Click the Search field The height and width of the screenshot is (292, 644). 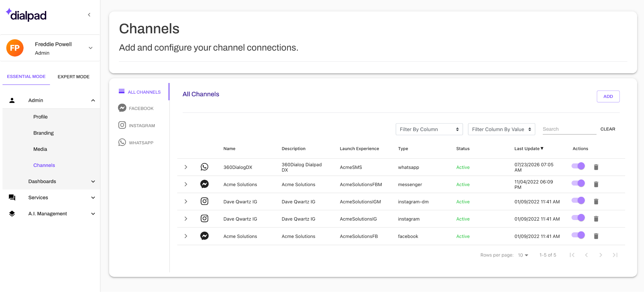569,129
